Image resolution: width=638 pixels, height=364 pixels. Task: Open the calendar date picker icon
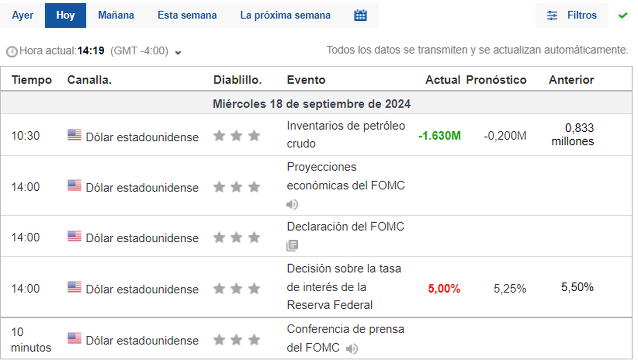click(x=360, y=15)
